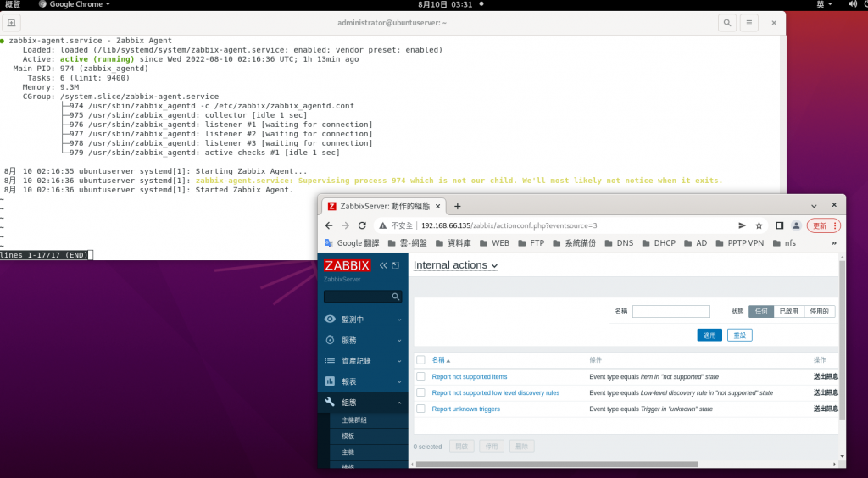Click the 適用 apply button
This screenshot has height=478, width=868.
point(709,336)
